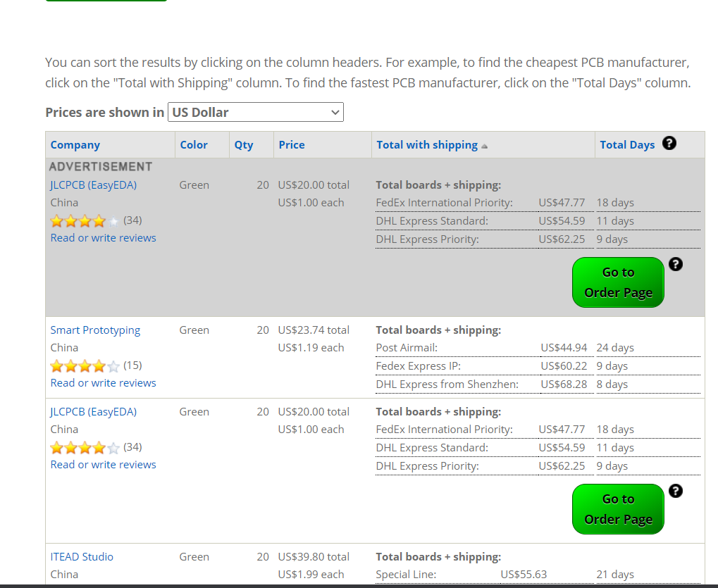Click the ADVERTISEMENT label
Screen dimensions: 718x588
coord(101,167)
